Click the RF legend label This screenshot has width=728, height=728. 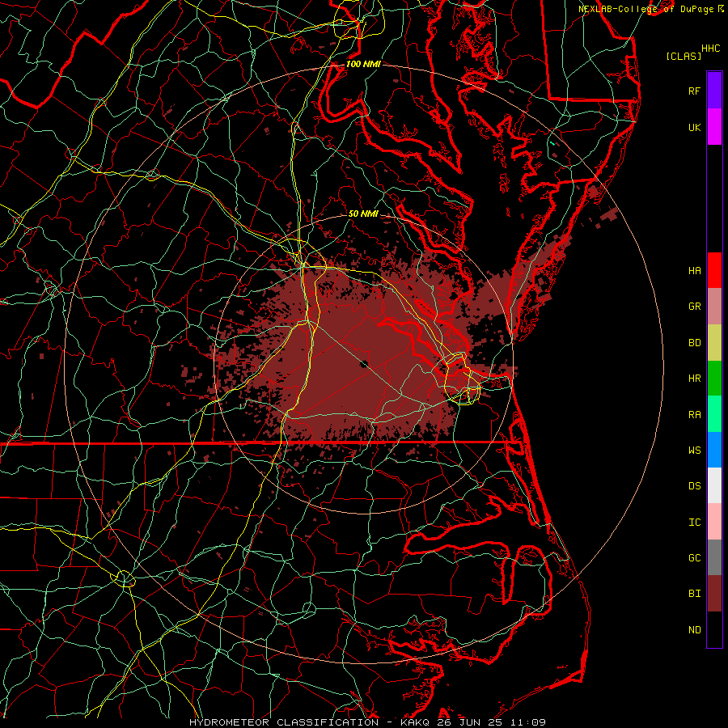point(695,91)
